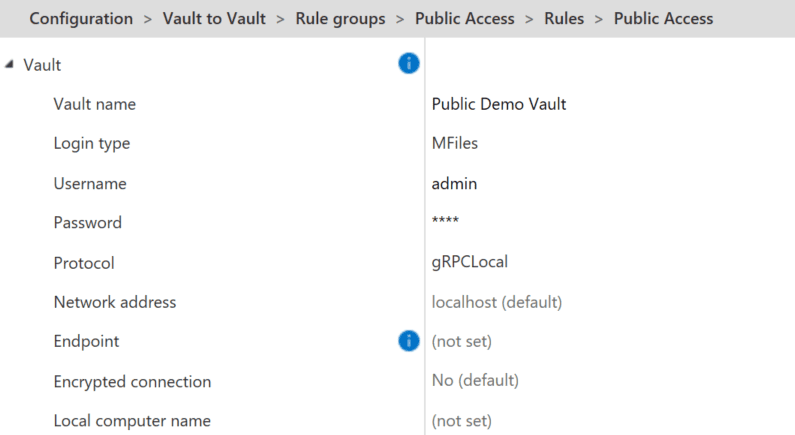Screen dimensions: 795x435
Task: Navigate to Rule groups breadcrumb
Action: (340, 19)
